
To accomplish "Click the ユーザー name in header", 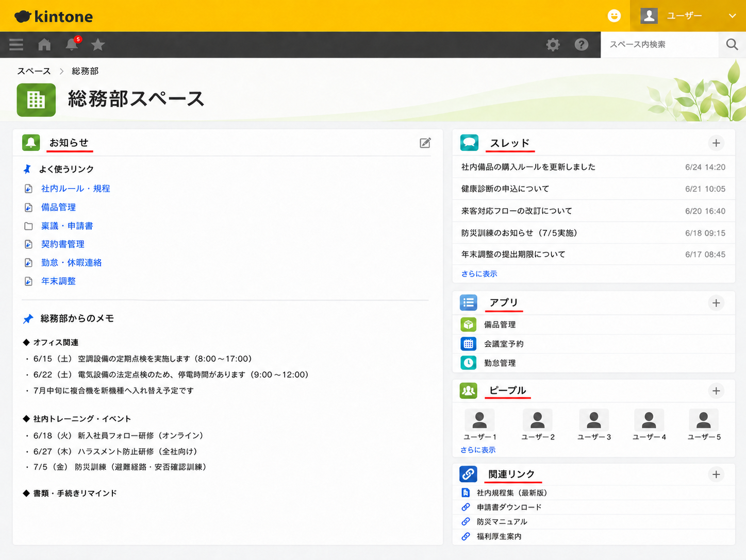I will (x=685, y=16).
